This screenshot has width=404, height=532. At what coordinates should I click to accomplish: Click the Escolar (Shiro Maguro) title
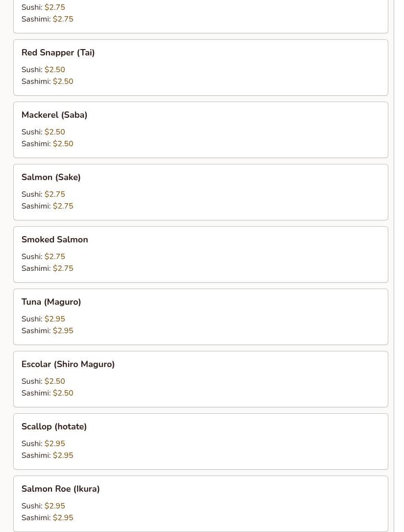tap(68, 364)
